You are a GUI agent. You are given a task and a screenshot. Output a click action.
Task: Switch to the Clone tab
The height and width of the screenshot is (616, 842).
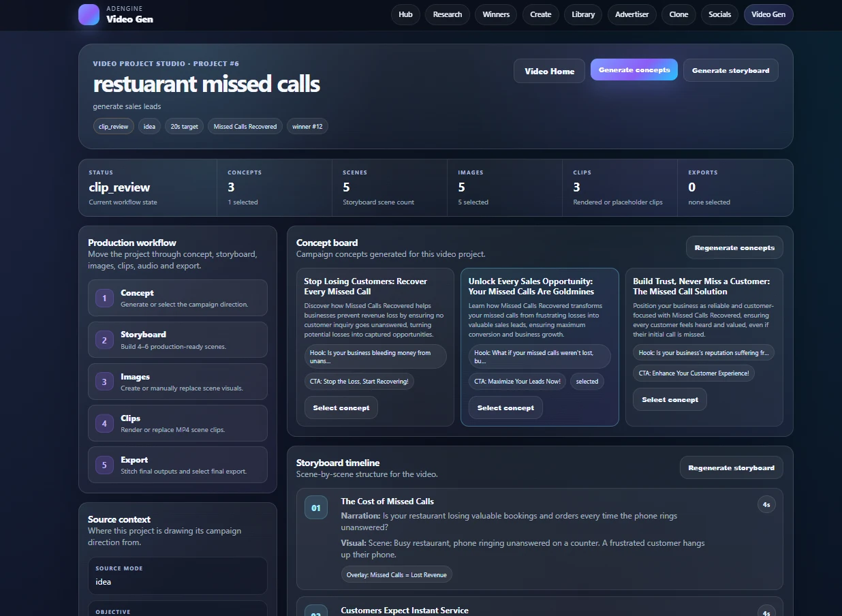(x=679, y=14)
